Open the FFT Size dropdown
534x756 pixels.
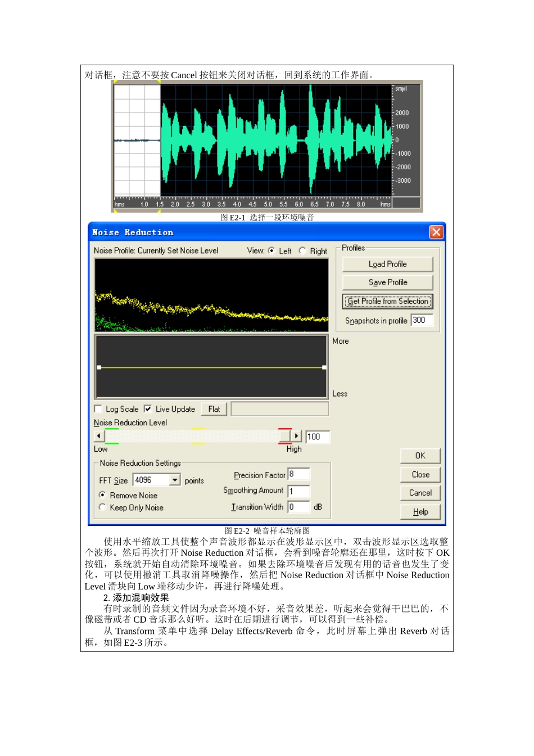click(x=175, y=480)
